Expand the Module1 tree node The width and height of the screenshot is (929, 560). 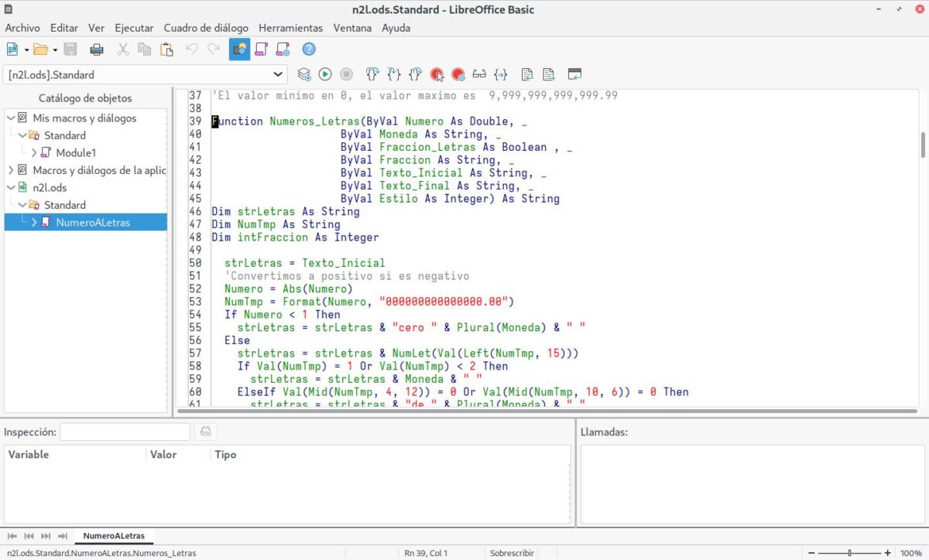point(35,153)
